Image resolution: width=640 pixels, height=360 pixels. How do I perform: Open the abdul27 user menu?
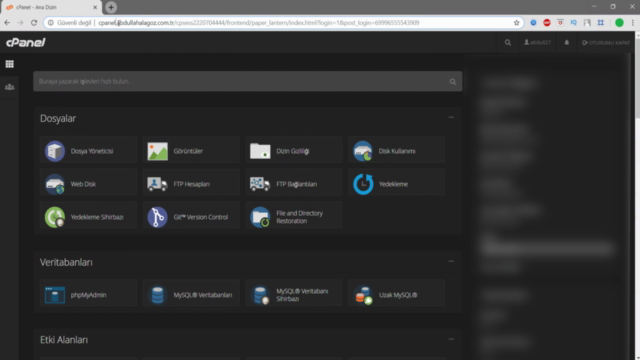coord(538,42)
